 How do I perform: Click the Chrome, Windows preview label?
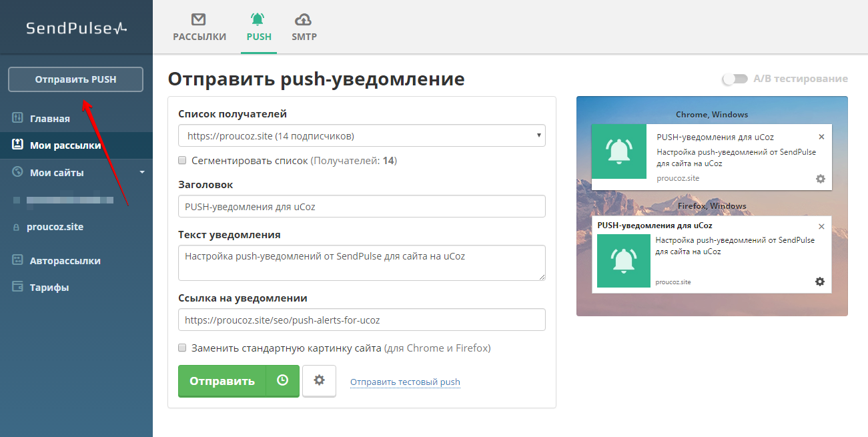(712, 115)
